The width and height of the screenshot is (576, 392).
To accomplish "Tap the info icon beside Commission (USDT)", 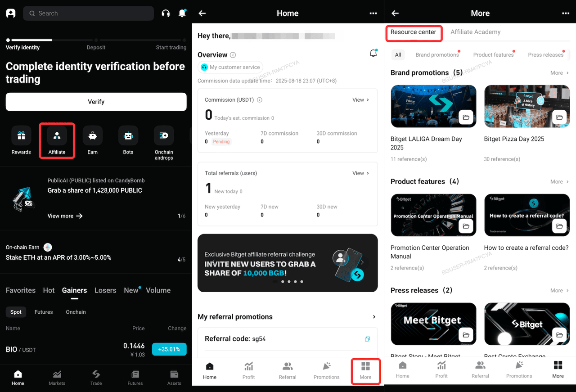I will (x=260, y=100).
